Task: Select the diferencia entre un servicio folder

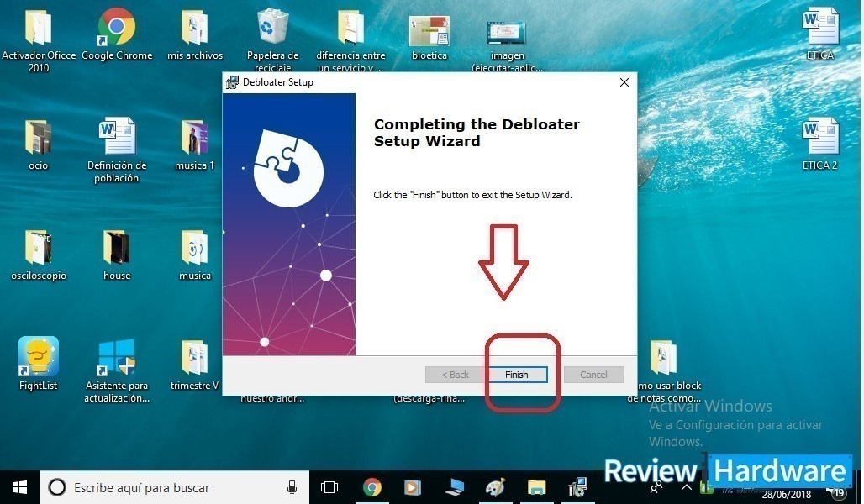Action: coord(350,40)
